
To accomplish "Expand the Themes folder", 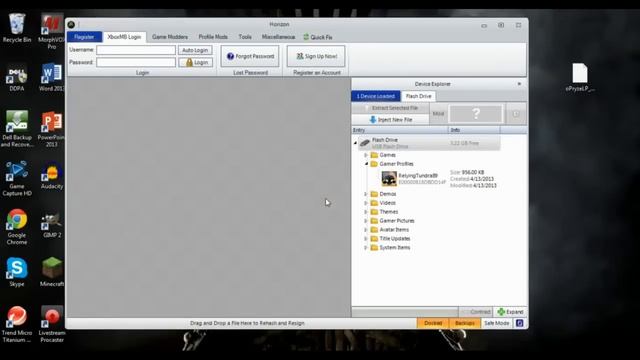I will click(366, 212).
